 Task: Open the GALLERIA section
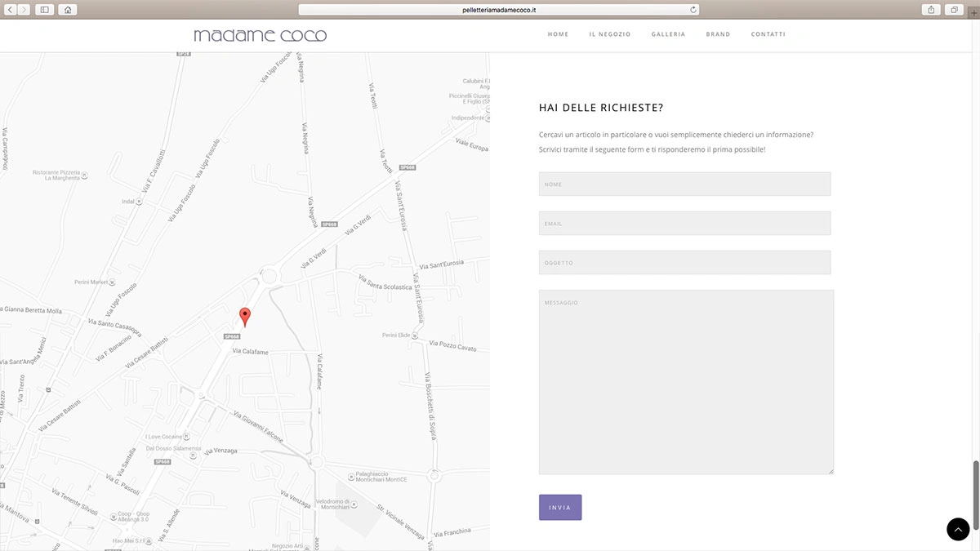(x=668, y=34)
